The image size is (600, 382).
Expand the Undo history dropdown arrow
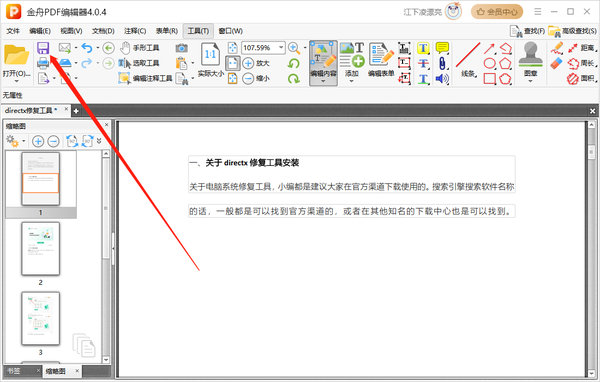coord(98,48)
